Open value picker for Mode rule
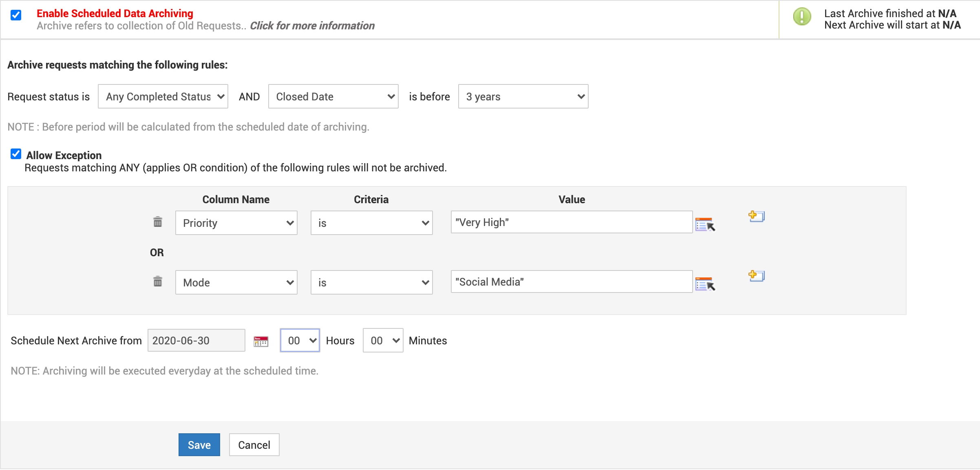 click(x=705, y=284)
